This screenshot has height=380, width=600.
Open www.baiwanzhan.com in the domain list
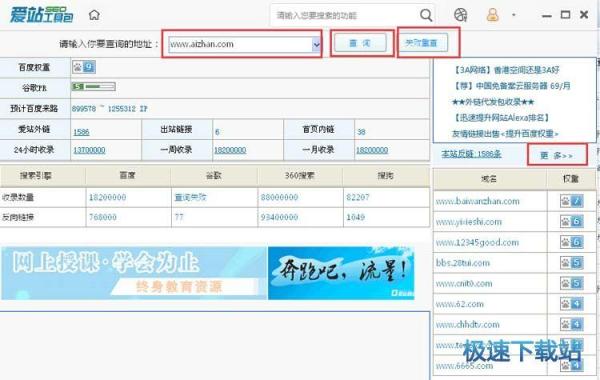pos(478,201)
